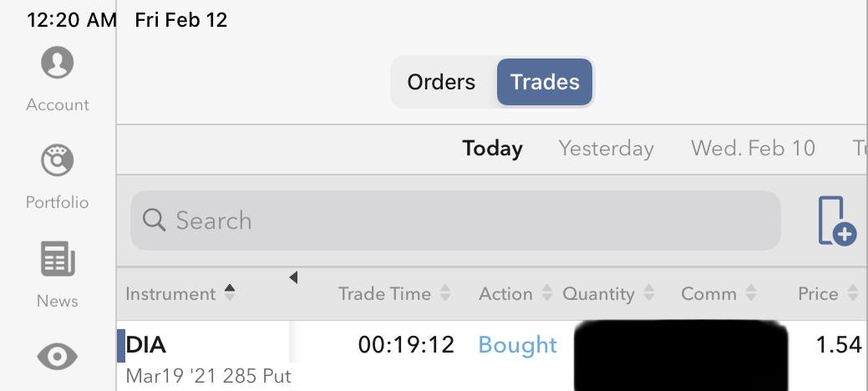
Task: Sort trades by Action column
Action: pos(515,294)
